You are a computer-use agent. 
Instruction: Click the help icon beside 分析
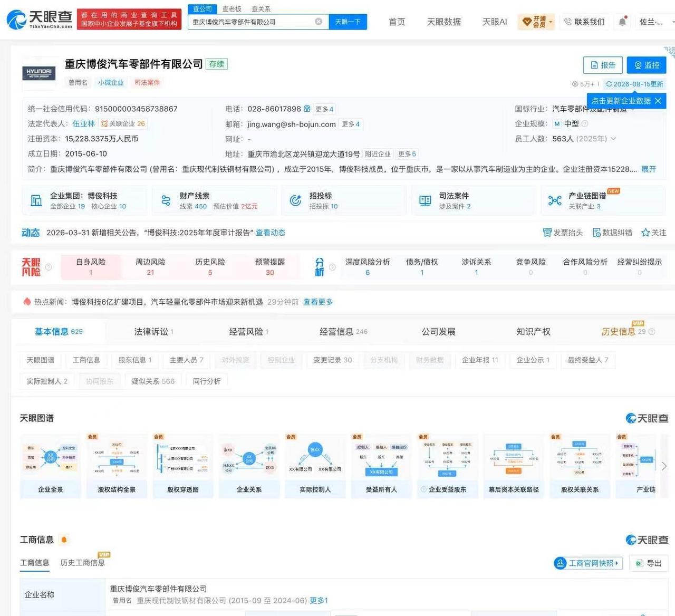332,267
